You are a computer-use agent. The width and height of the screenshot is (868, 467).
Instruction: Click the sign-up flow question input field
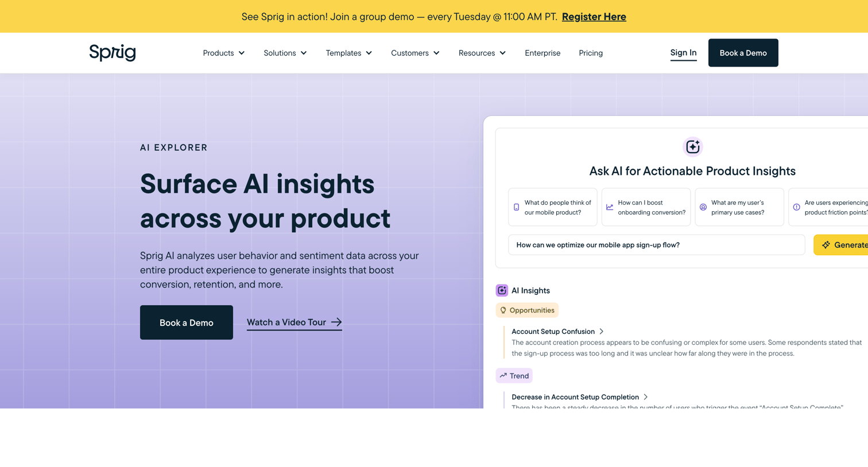pyautogui.click(x=656, y=245)
